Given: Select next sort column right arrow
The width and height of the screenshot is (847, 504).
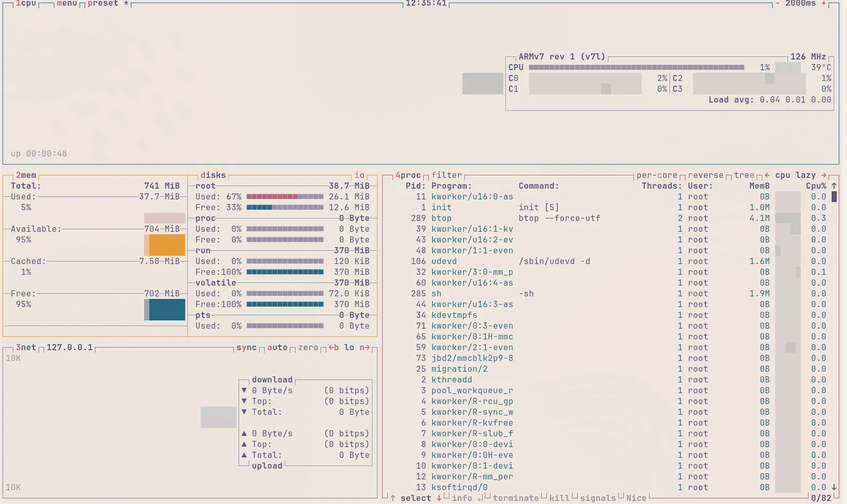Looking at the screenshot, I should click(x=824, y=175).
